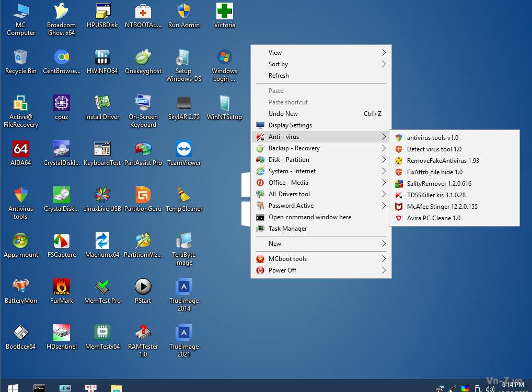Select the AIDA64 icon

point(21,153)
